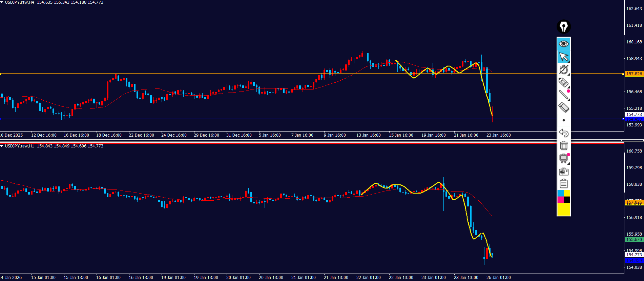This screenshot has width=644, height=281.
Task: Undo the last drawing stroke
Action: pos(564,133)
